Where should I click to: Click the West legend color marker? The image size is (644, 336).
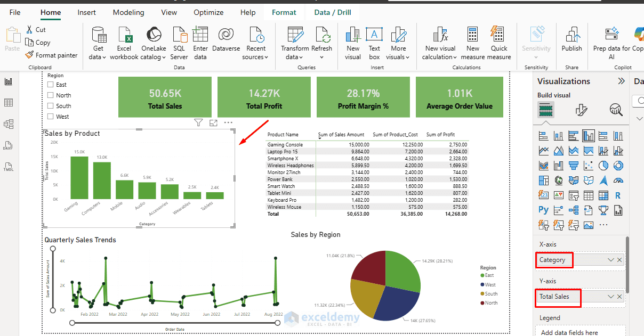coord(482,285)
